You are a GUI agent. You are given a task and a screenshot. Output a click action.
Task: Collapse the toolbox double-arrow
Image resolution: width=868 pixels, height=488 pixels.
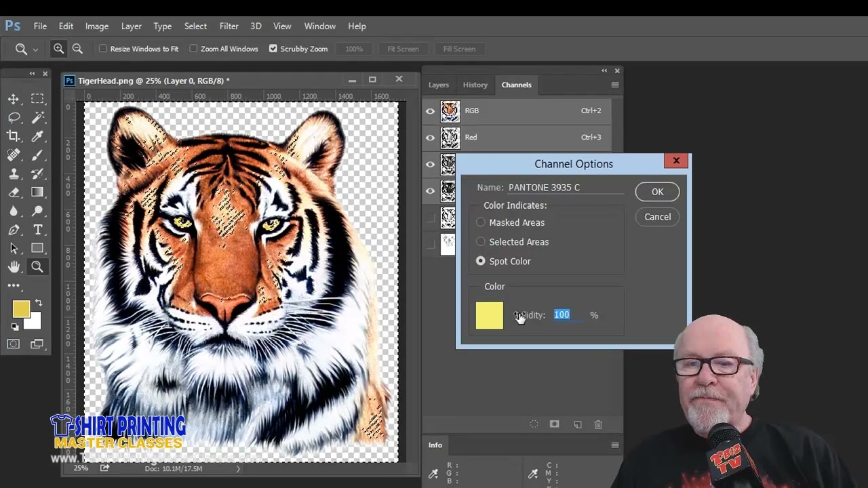tap(32, 73)
